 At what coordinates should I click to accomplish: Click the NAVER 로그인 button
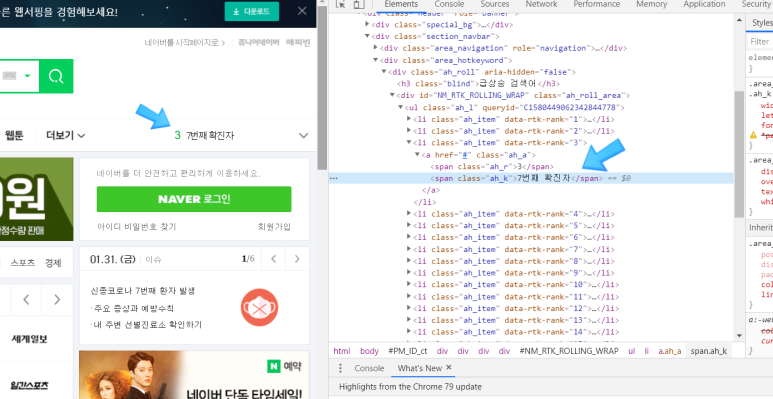194,199
